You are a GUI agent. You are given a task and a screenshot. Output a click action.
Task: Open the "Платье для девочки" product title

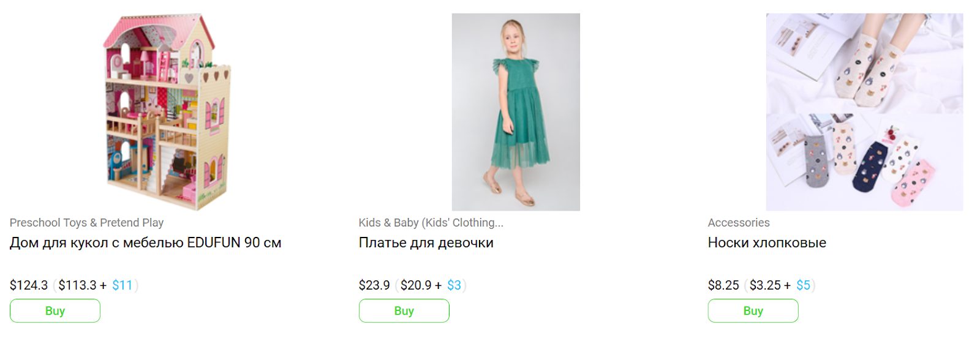click(426, 243)
